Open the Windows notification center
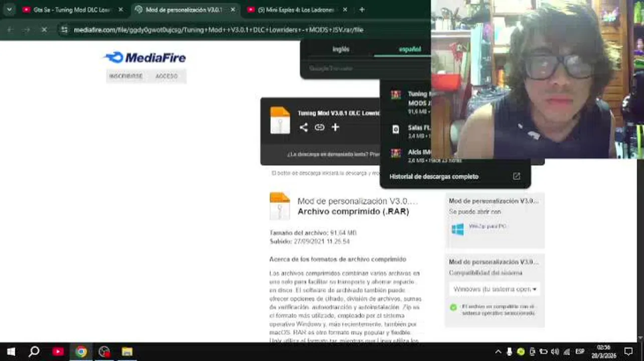 [x=628, y=351]
